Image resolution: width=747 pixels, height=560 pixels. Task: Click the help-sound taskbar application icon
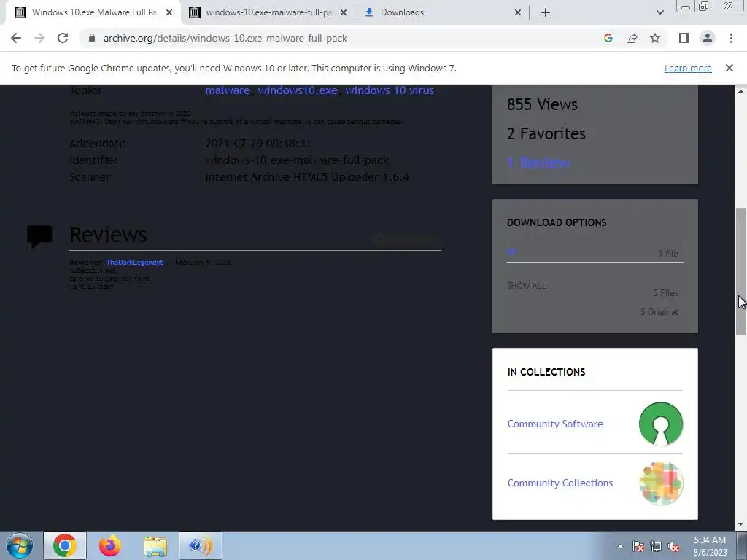point(200,545)
